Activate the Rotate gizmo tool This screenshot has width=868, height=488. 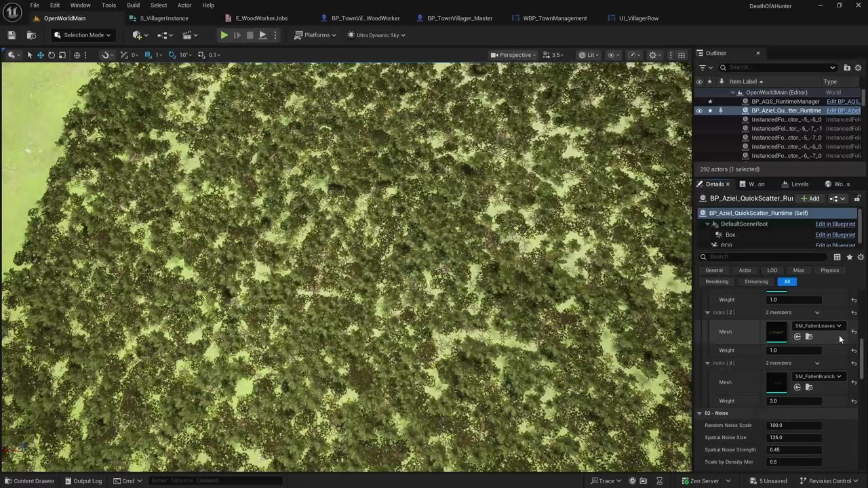pos(51,55)
